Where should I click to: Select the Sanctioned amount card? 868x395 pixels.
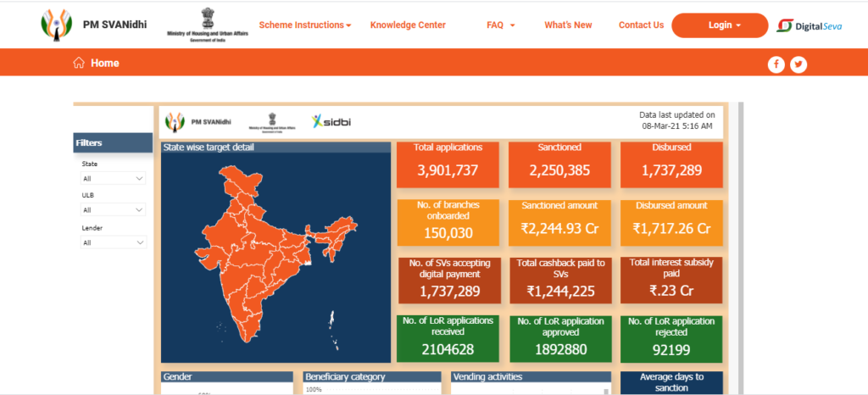tap(559, 222)
